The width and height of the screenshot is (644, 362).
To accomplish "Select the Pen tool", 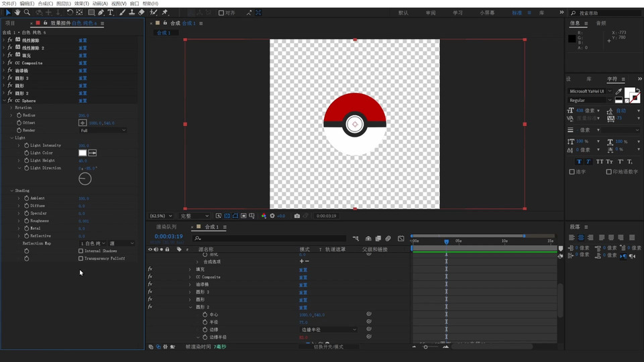I will (101, 12).
